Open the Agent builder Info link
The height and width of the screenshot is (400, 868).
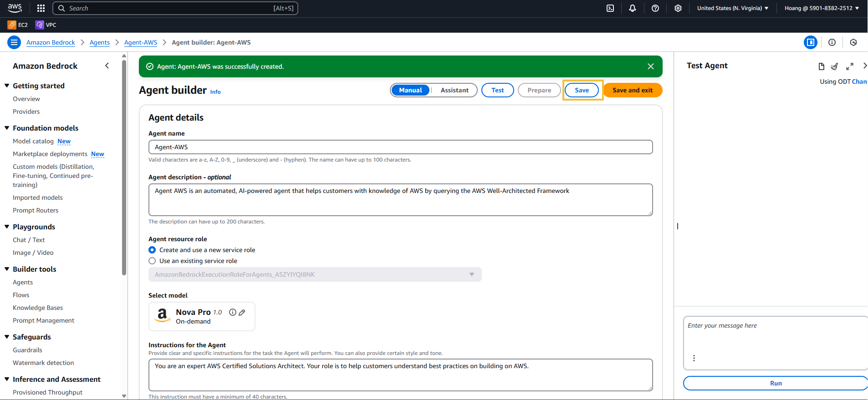pyautogui.click(x=215, y=92)
